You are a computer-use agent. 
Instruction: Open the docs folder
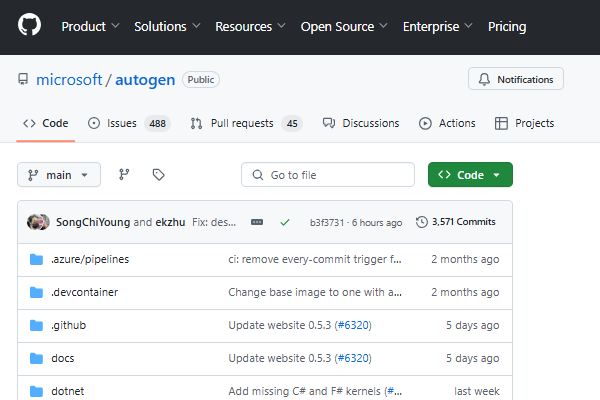pyautogui.click(x=63, y=358)
